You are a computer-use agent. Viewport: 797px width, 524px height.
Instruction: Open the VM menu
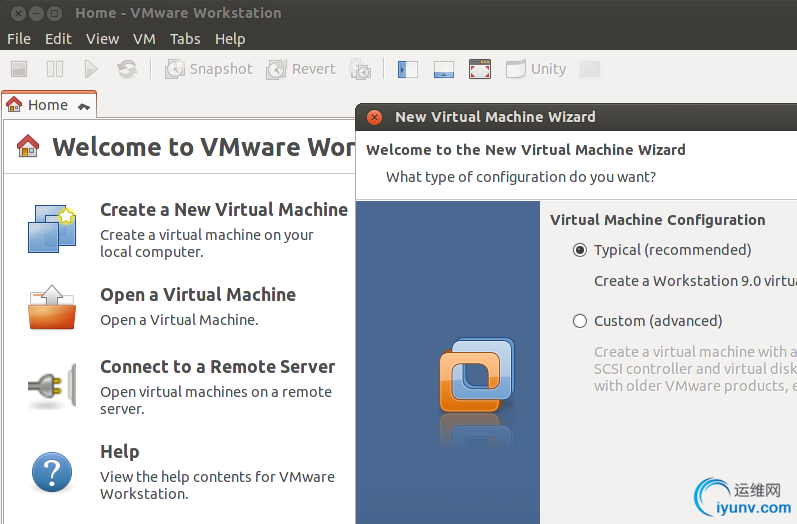coord(144,39)
